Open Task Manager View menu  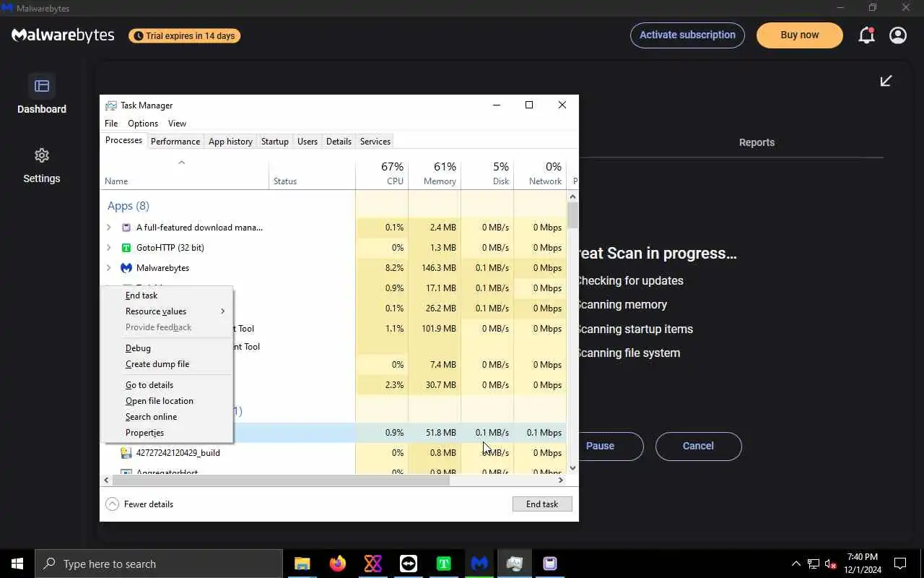coord(177,124)
